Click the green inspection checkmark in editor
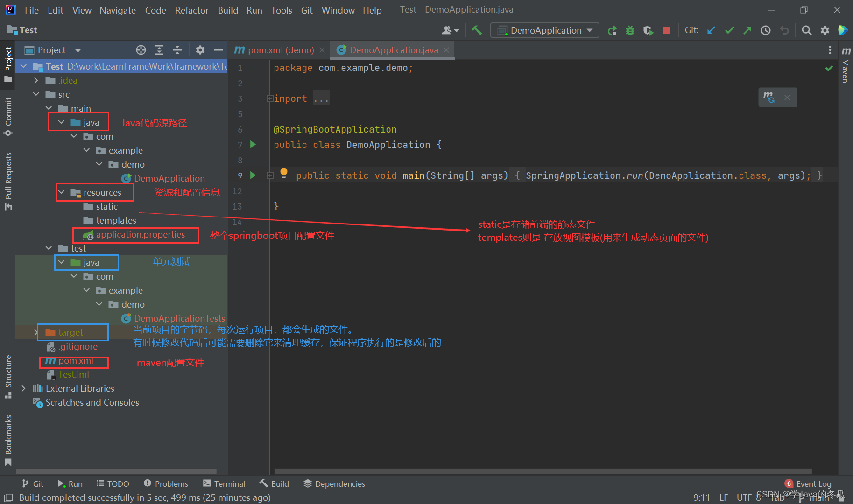Screen dimensions: 853x504 [x=829, y=68]
